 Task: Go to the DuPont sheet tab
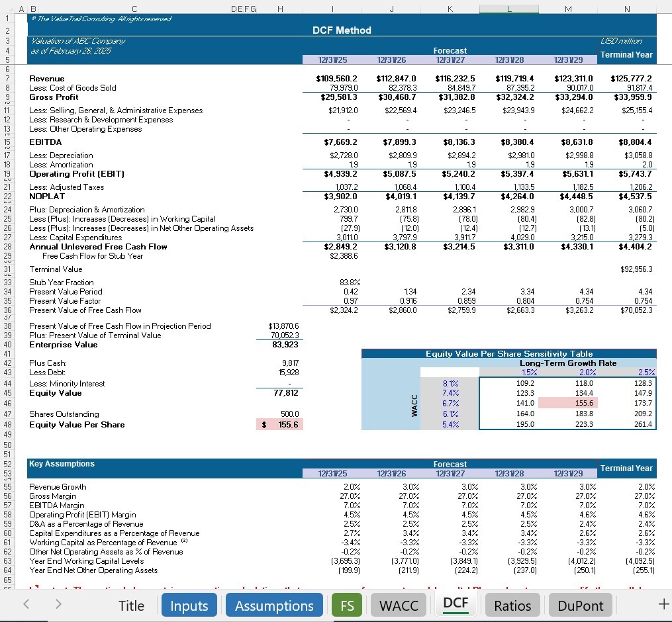pyautogui.click(x=580, y=604)
